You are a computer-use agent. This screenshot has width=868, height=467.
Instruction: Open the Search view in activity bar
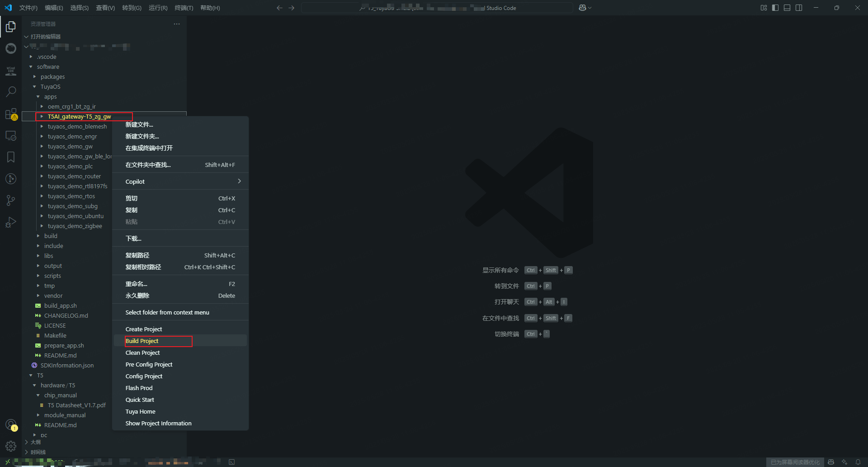point(11,91)
